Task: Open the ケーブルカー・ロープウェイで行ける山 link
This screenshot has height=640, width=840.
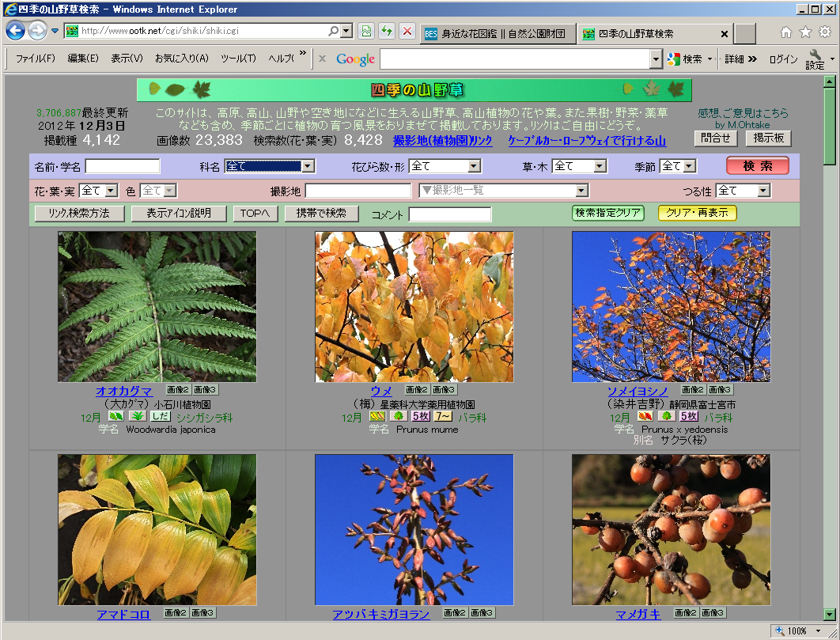Action: pyautogui.click(x=587, y=141)
